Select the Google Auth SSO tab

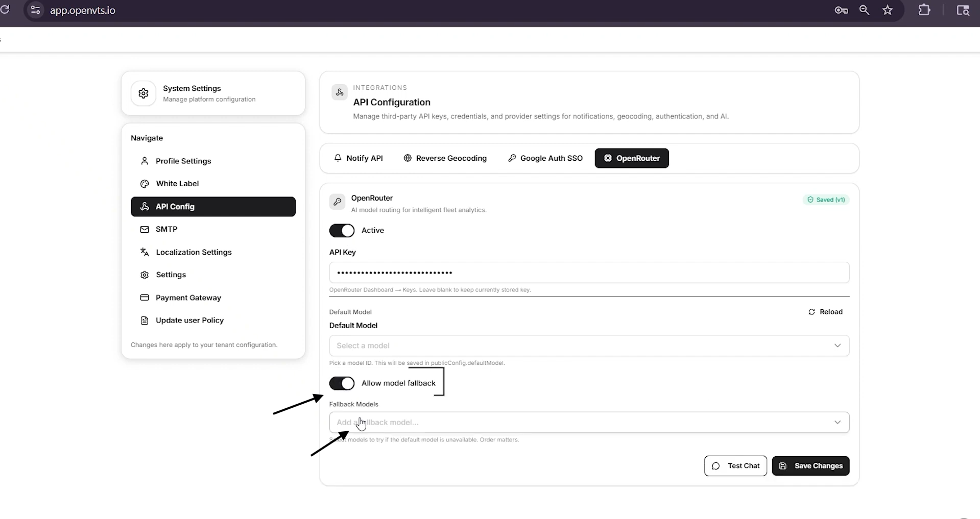click(545, 158)
